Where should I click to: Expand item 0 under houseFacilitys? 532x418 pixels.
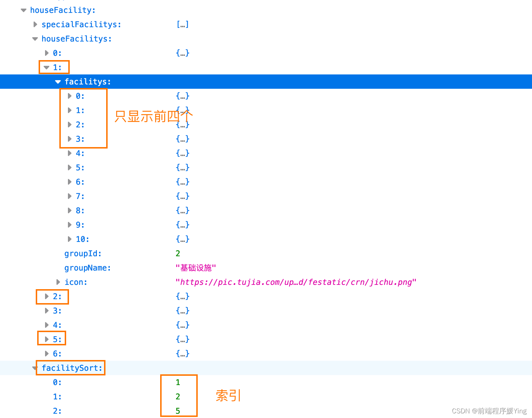pyautogui.click(x=47, y=53)
